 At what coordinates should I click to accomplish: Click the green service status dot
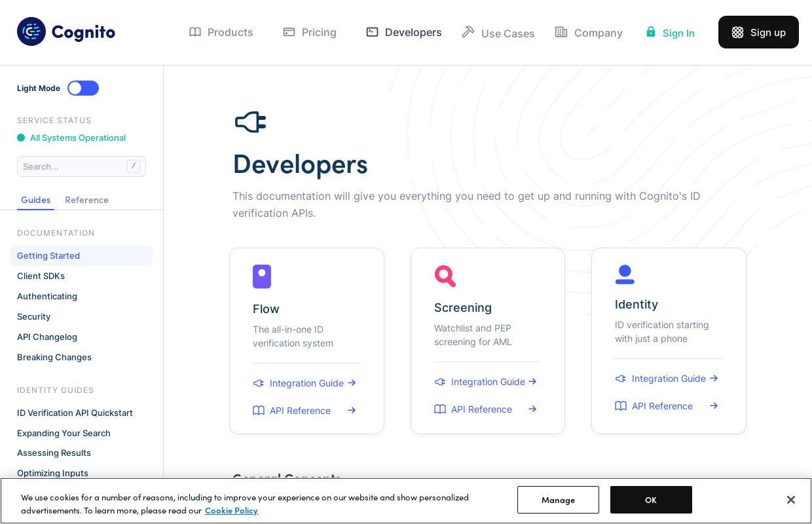coord(21,138)
